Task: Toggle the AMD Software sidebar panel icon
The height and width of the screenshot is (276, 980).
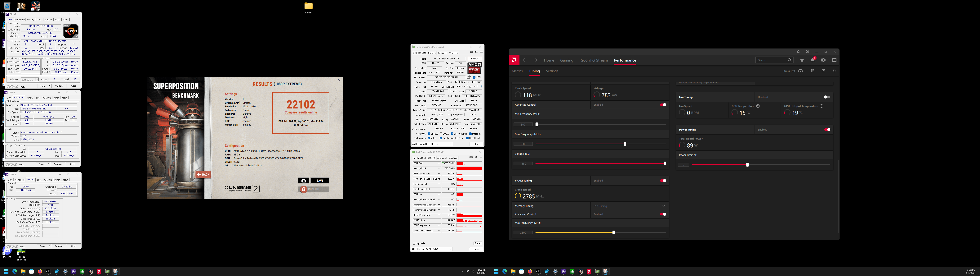Action: coord(834,60)
